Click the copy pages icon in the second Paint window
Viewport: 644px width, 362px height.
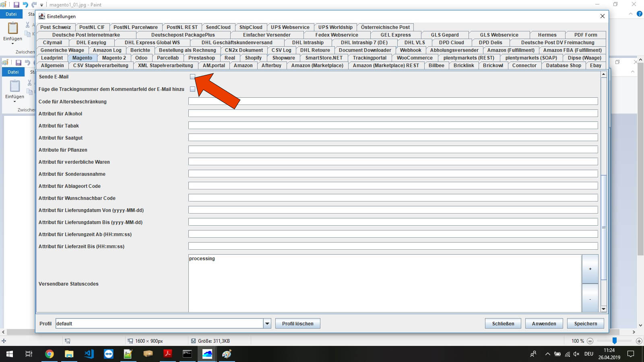[x=29, y=92]
